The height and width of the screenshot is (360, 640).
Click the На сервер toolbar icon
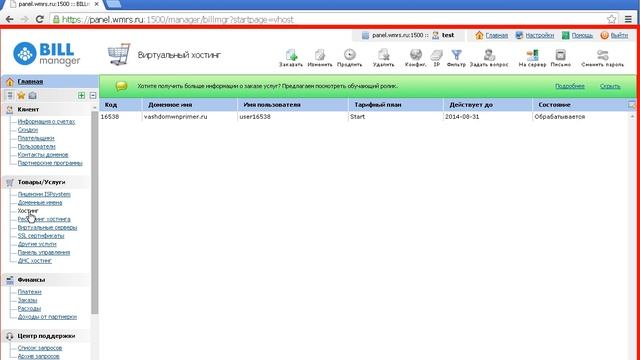pos(532,55)
